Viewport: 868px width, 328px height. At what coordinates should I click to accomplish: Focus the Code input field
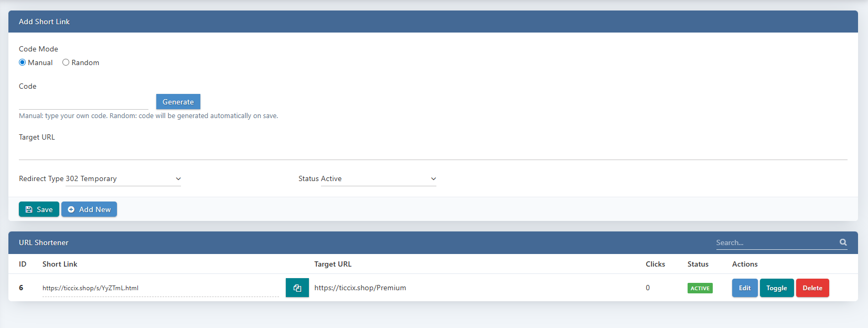(83, 102)
